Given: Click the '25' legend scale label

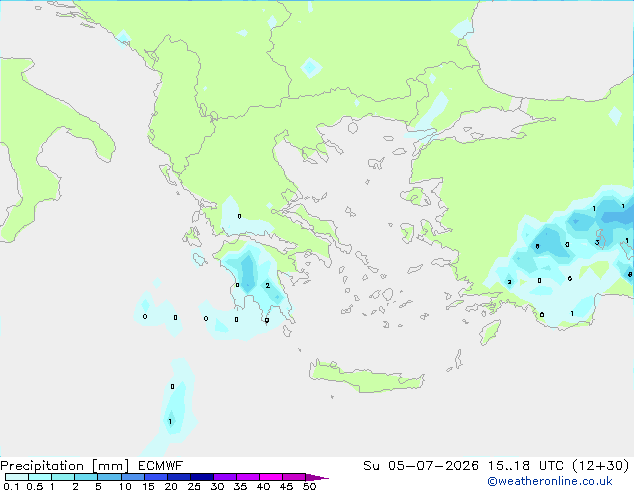Looking at the screenshot, I should point(194,486).
